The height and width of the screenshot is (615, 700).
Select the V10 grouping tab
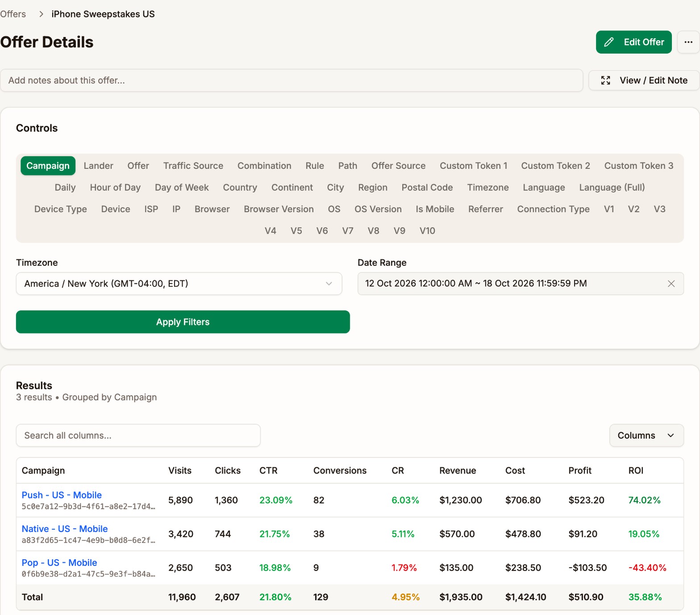pyautogui.click(x=427, y=231)
